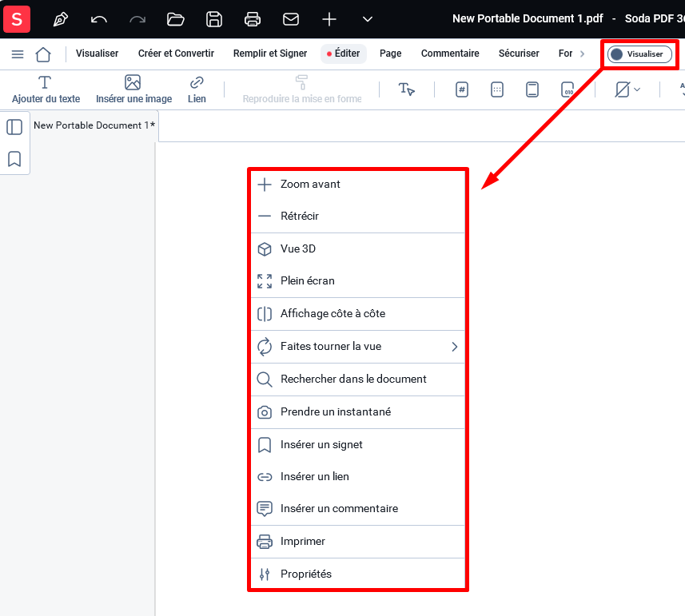
Task: Select Affichage côte à côte
Action: [358, 314]
